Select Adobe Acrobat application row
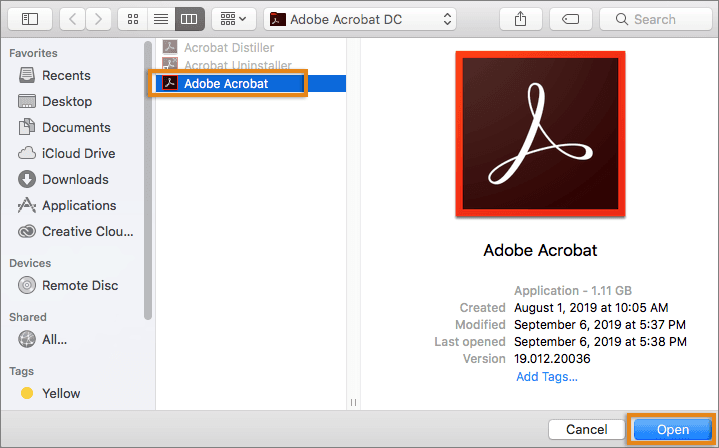This screenshot has height=448, width=719. (251, 83)
